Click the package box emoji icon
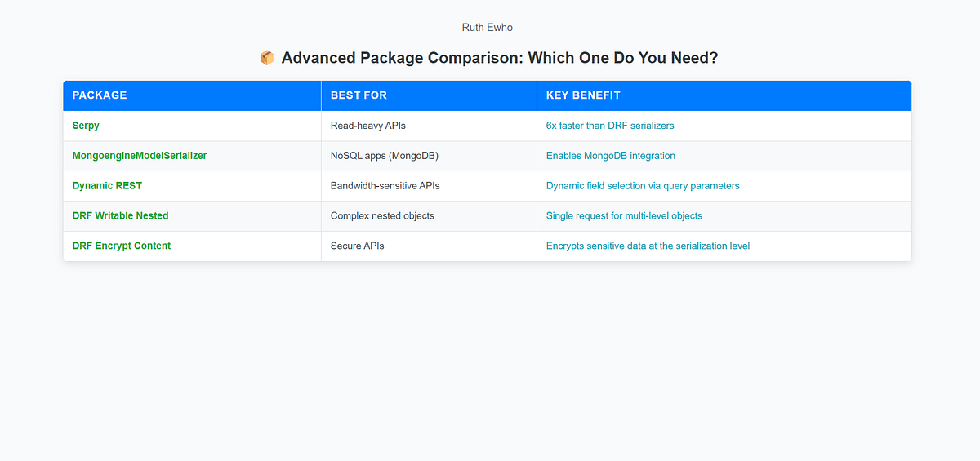 pos(266,58)
